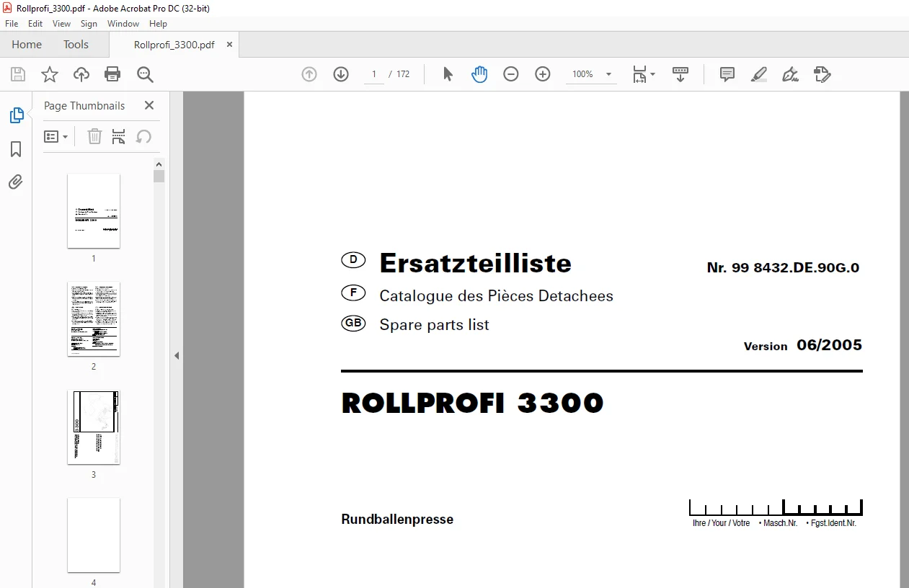Image resolution: width=909 pixels, height=588 pixels.
Task: Open the fit page options icon
Action: [643, 74]
